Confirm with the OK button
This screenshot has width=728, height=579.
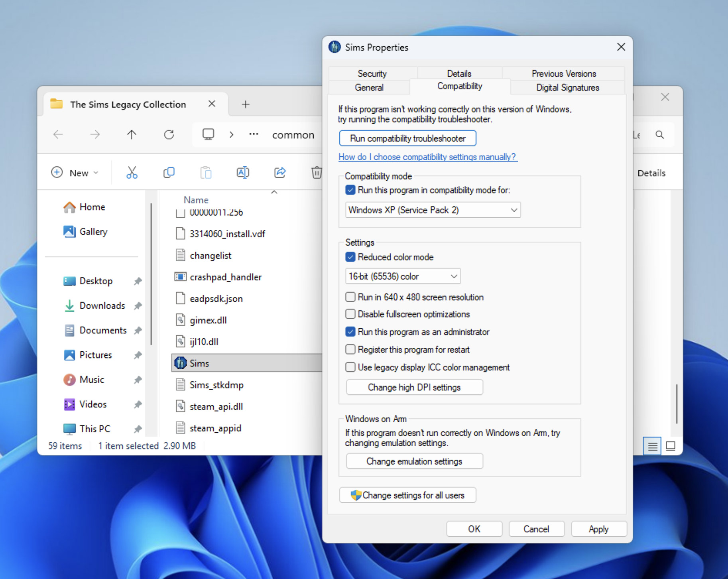click(474, 529)
